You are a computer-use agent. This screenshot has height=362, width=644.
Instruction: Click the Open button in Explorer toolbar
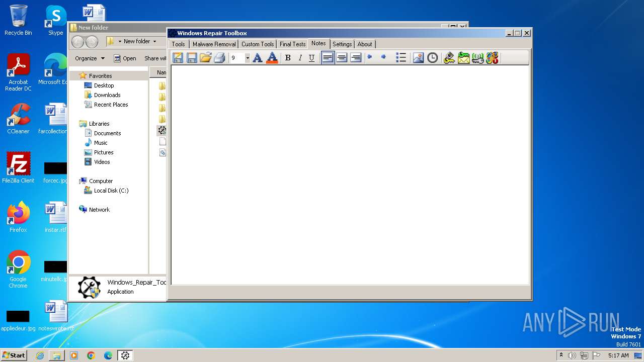pos(125,58)
